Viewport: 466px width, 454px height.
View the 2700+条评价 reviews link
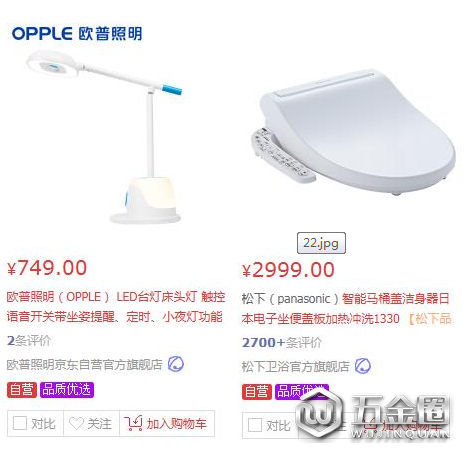[282, 343]
